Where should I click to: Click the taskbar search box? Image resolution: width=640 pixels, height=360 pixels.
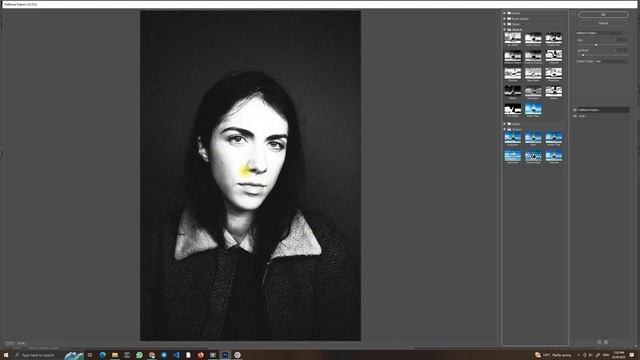(x=38, y=355)
